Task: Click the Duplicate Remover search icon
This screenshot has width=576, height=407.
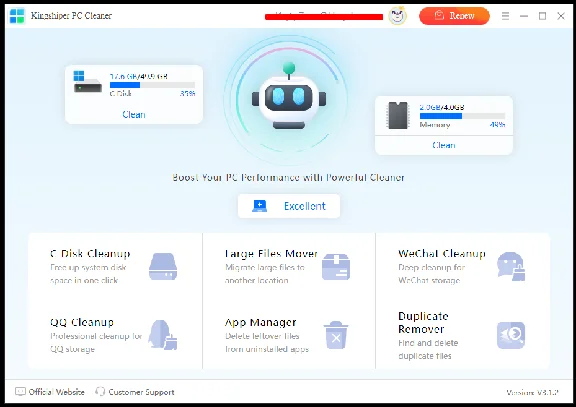Action: 511,335
